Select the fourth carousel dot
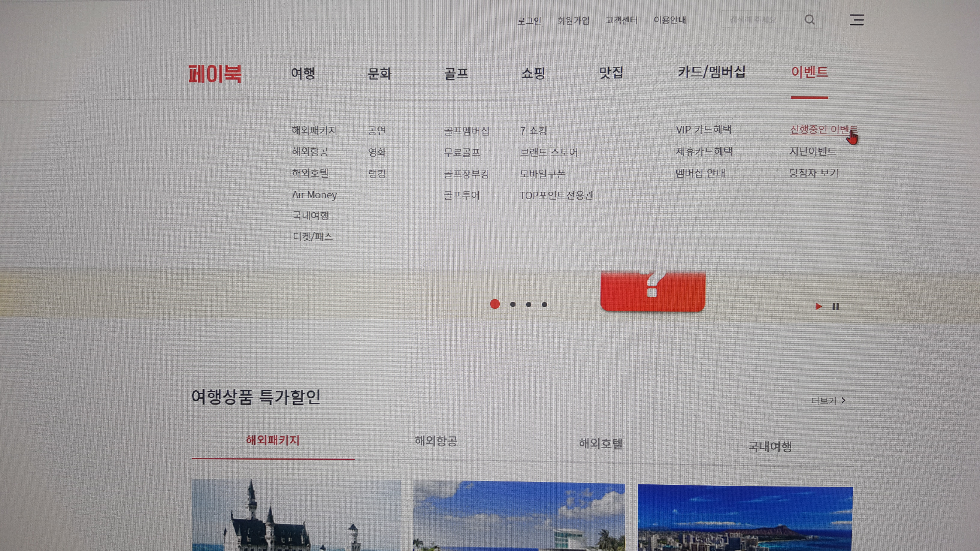Viewport: 980px width, 551px height. pos(544,305)
